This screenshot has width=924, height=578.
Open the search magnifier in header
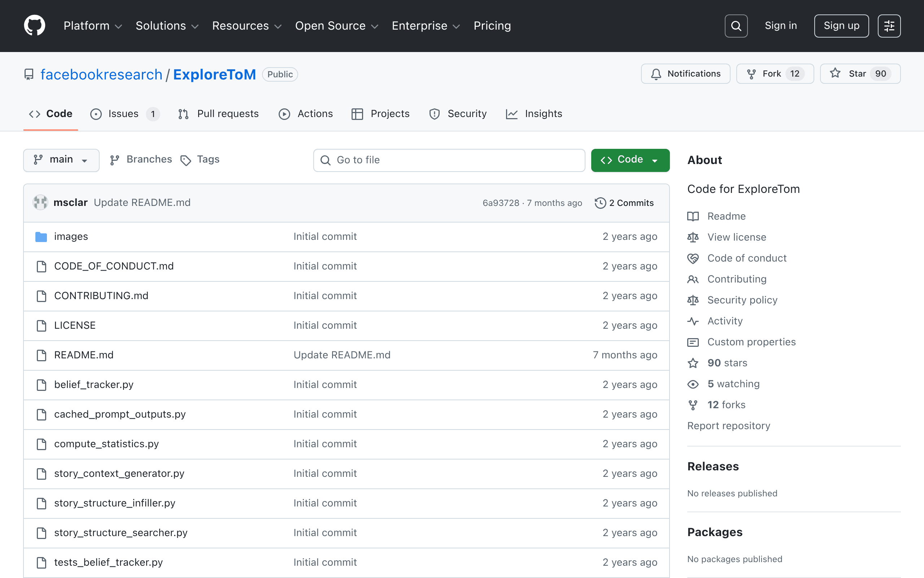pyautogui.click(x=736, y=26)
